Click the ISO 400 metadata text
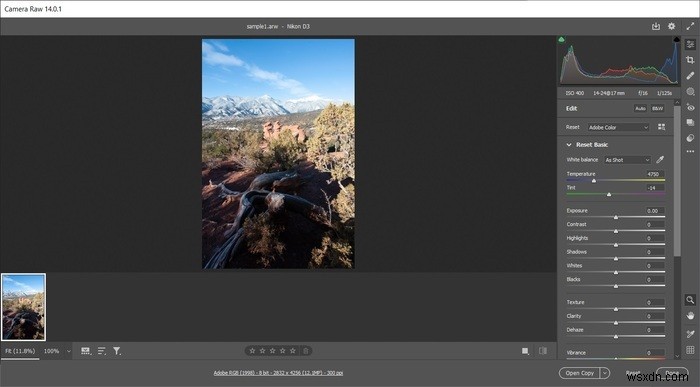 click(575, 93)
